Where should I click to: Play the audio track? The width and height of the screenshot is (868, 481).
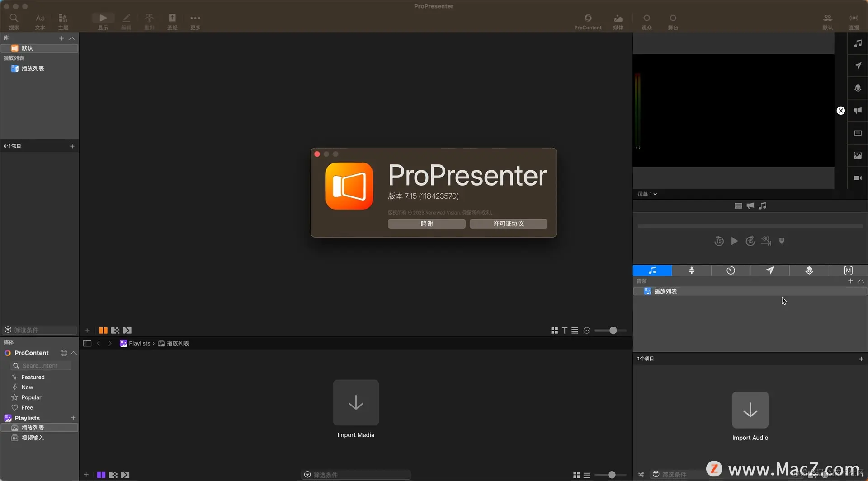(x=735, y=241)
